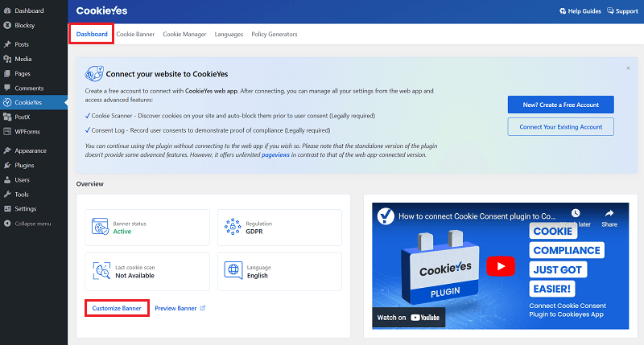Click the 'Overview' heading text
The height and width of the screenshot is (345, 644).
tap(90, 184)
